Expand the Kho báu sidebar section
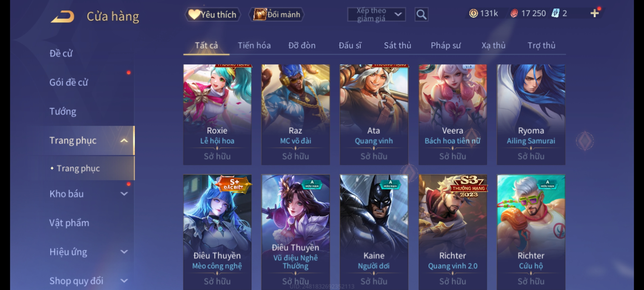Image resolution: width=644 pixels, height=290 pixels. coord(124,194)
